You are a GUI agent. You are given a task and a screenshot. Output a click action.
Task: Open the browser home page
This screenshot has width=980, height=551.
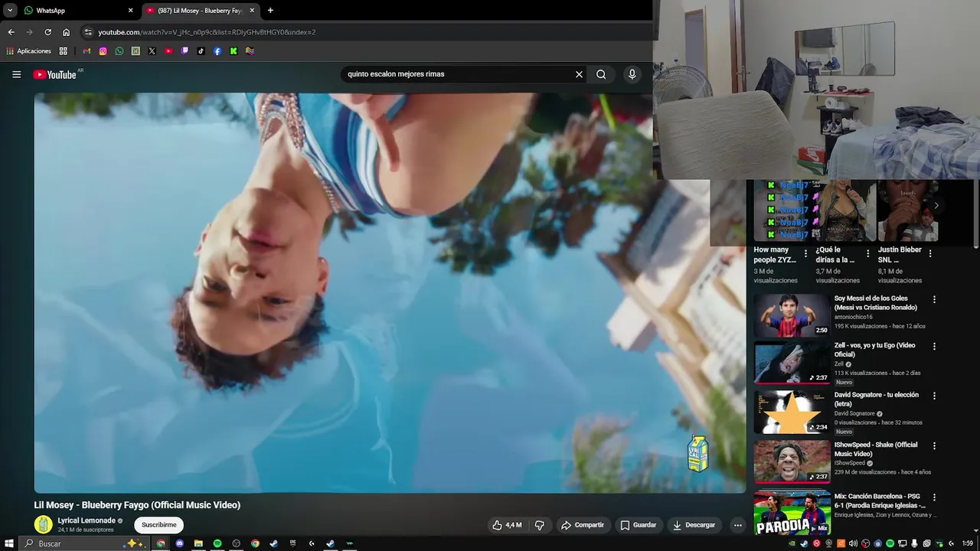[66, 32]
